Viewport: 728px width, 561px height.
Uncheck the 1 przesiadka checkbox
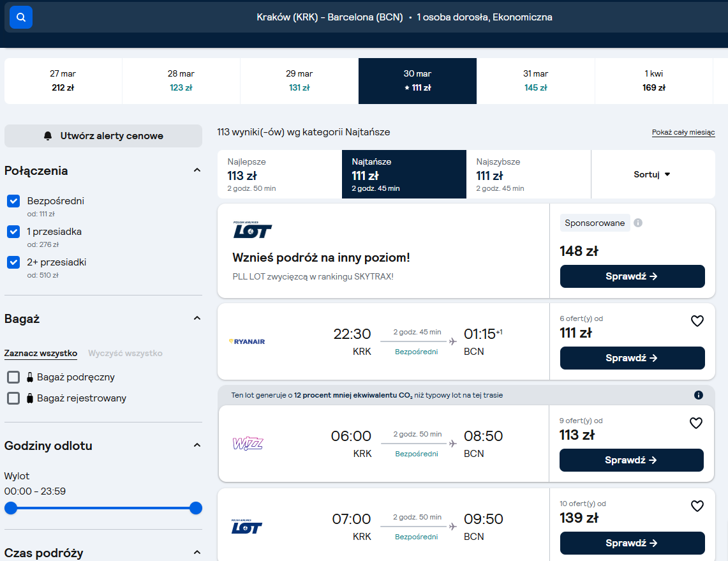click(x=13, y=232)
